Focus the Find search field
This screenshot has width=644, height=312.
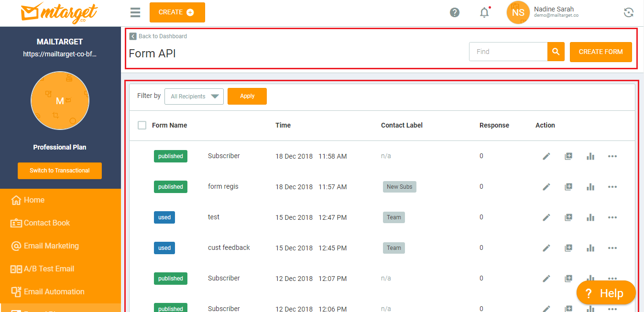tap(508, 52)
